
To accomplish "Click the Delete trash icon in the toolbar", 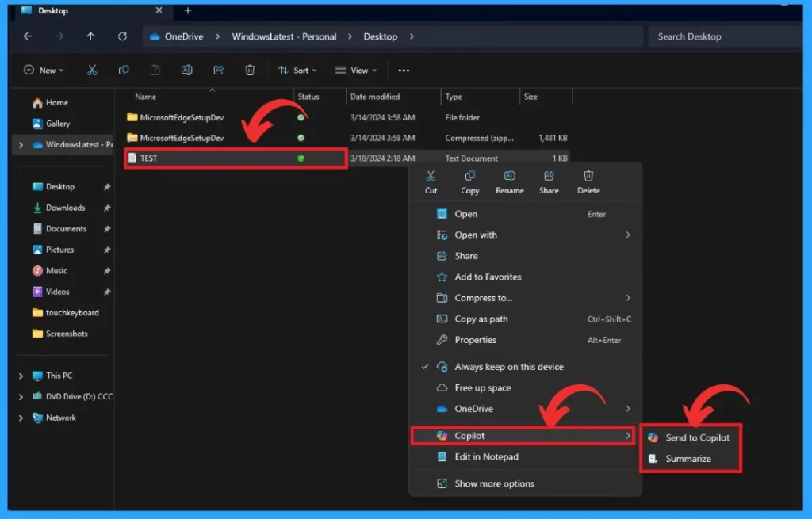I will pyautogui.click(x=250, y=70).
